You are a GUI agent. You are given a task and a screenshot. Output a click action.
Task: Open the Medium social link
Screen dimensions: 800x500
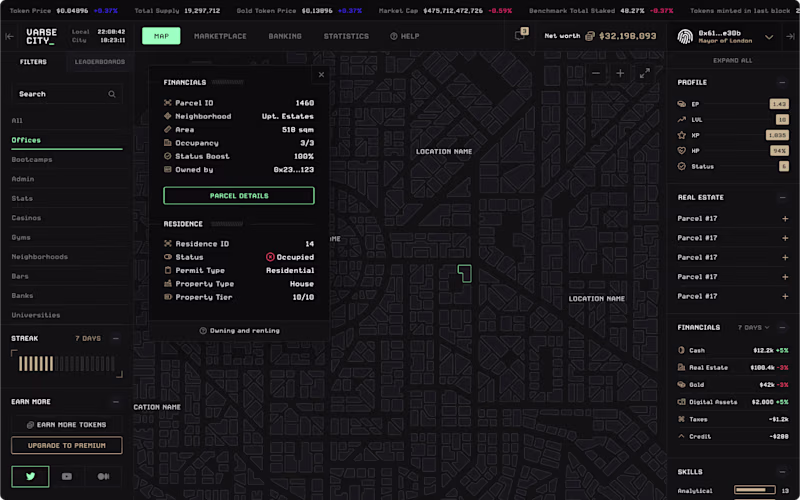tap(104, 476)
